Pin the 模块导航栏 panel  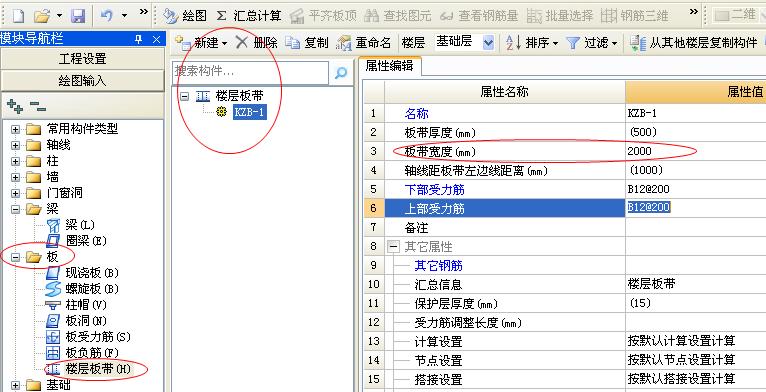(x=138, y=40)
